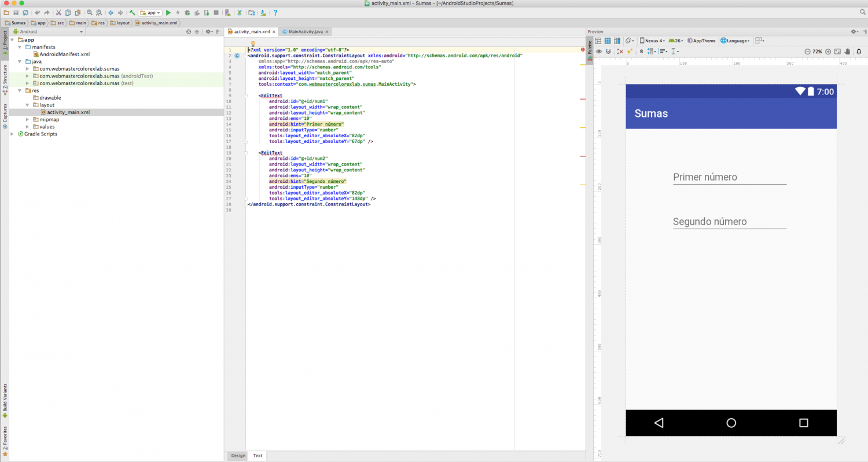
Task: Expand the Gradle Scripts node
Action: click(x=13, y=134)
